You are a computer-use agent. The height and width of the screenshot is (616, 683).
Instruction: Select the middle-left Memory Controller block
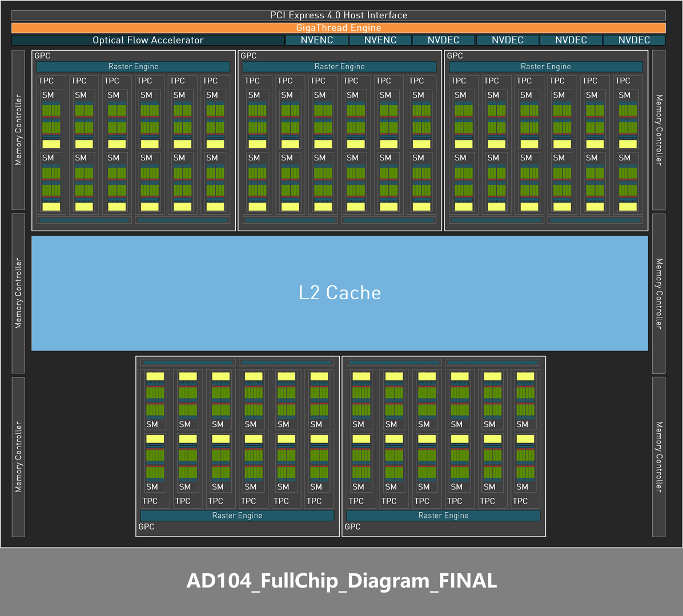tap(18, 293)
